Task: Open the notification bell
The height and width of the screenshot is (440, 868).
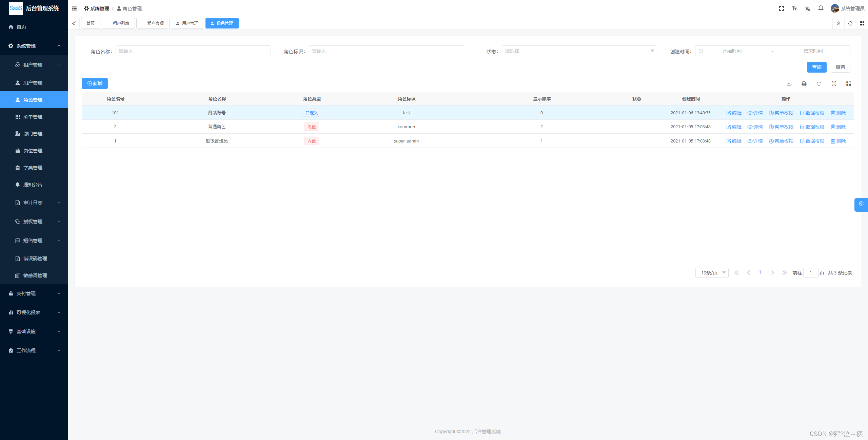Action: [821, 8]
